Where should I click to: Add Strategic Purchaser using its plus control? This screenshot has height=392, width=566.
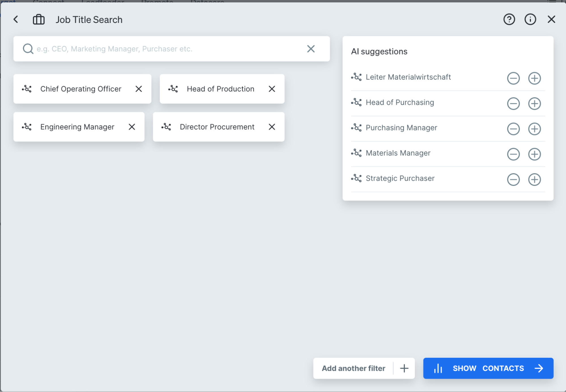534,179
